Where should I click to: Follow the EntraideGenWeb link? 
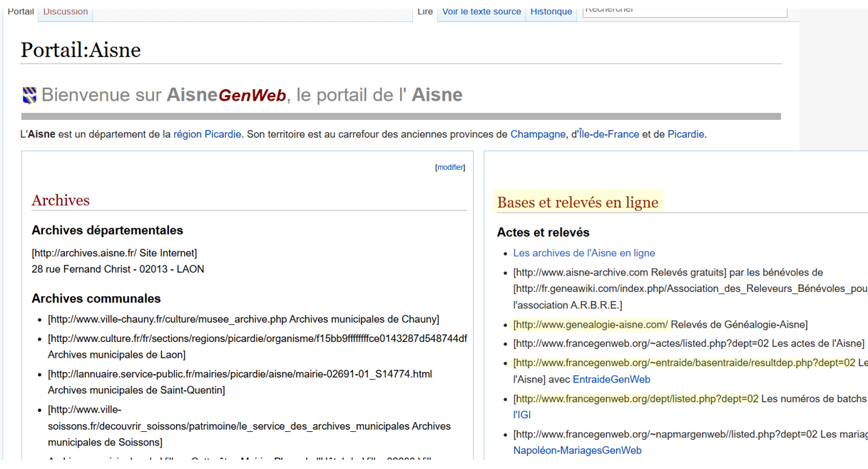[x=611, y=379]
